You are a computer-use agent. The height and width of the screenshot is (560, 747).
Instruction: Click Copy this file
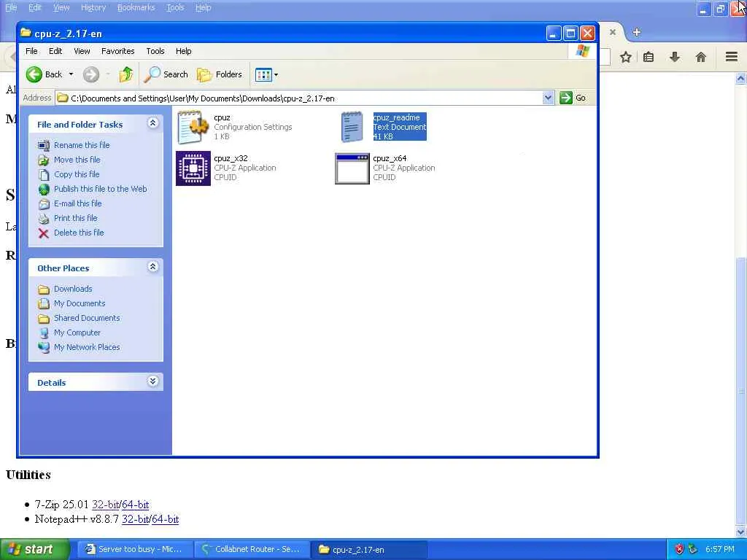pyautogui.click(x=76, y=174)
